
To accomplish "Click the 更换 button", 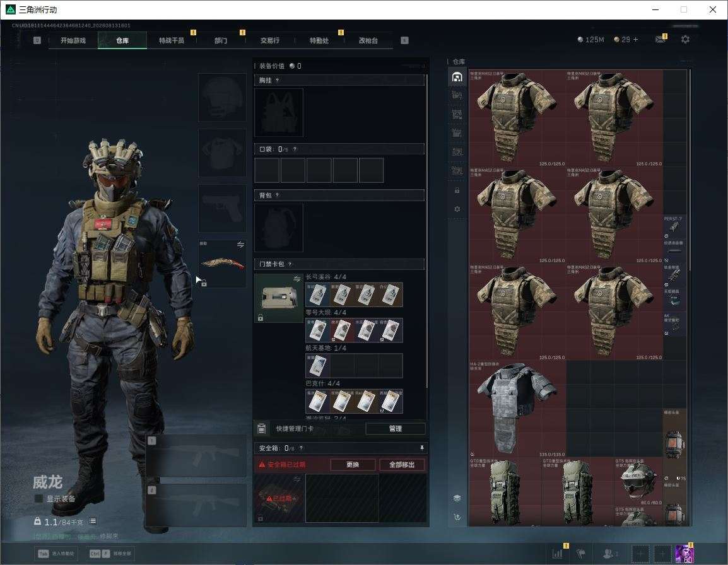I will [353, 464].
